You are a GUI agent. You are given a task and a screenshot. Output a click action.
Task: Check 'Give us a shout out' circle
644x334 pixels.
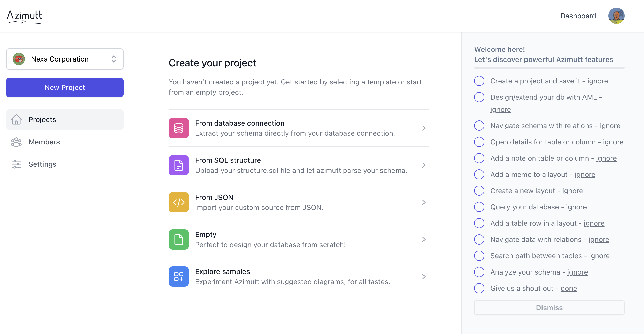pos(479,288)
